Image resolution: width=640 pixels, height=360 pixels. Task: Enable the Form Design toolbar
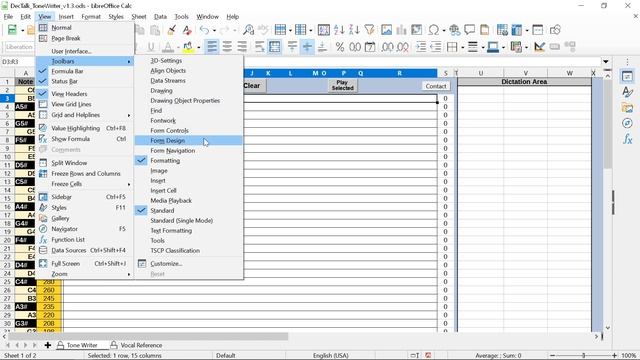tap(189, 141)
